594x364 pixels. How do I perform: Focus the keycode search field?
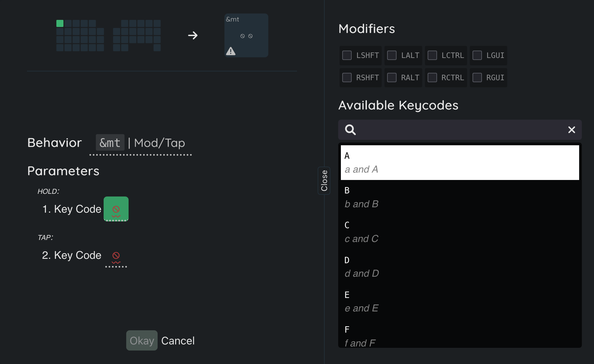click(x=459, y=130)
